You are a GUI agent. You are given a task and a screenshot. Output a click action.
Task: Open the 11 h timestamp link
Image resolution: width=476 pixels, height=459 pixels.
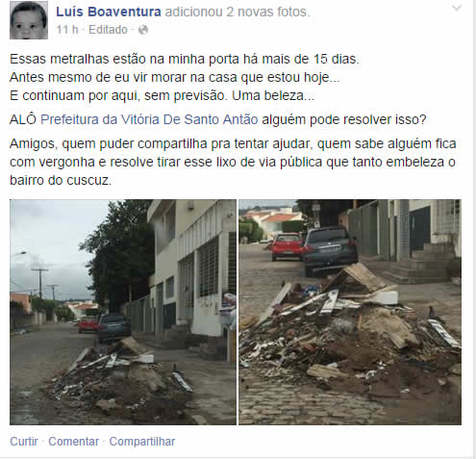[67, 30]
